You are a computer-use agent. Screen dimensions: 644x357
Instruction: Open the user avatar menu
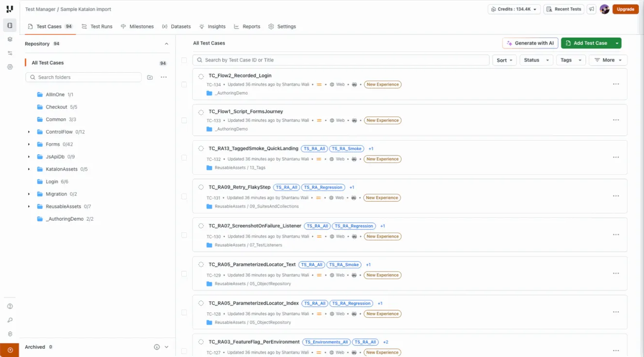604,9
